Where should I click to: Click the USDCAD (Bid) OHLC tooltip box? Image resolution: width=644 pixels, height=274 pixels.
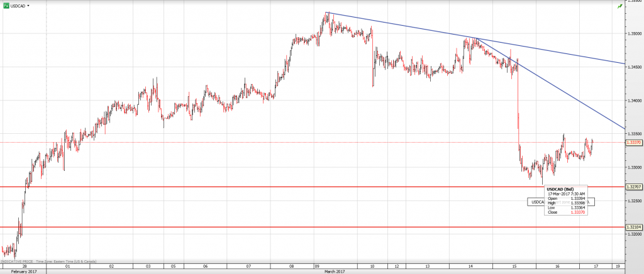(566, 200)
